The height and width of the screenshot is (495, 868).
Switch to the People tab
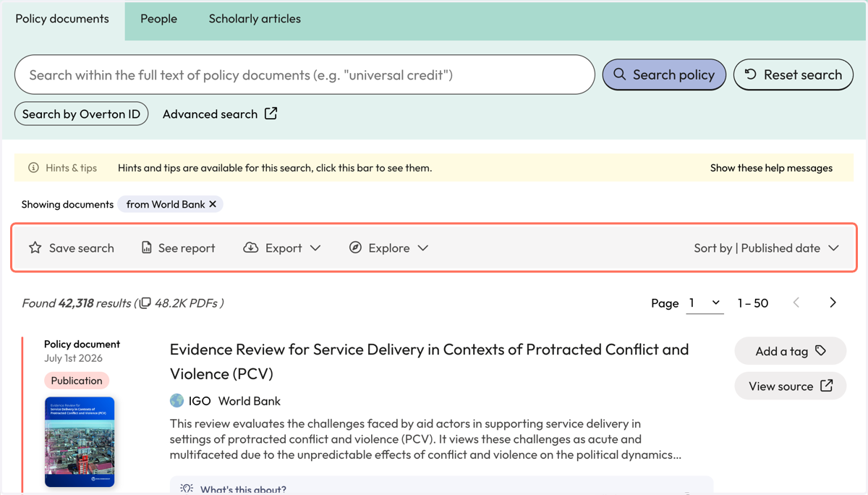point(158,19)
